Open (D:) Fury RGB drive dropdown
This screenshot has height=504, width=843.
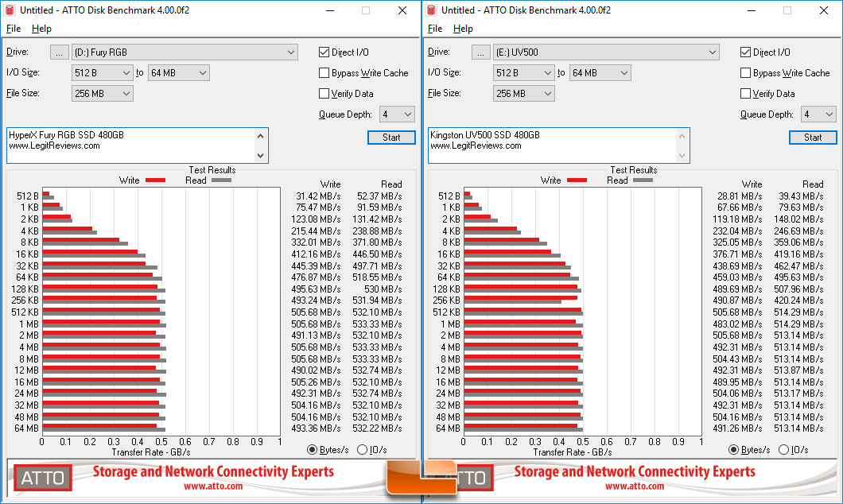coord(185,52)
